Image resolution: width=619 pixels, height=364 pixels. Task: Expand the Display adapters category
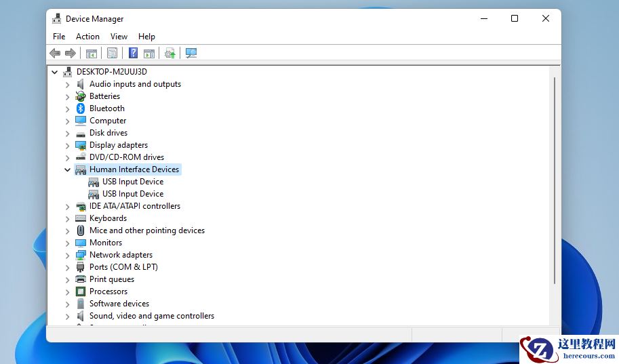pyautogui.click(x=68, y=146)
